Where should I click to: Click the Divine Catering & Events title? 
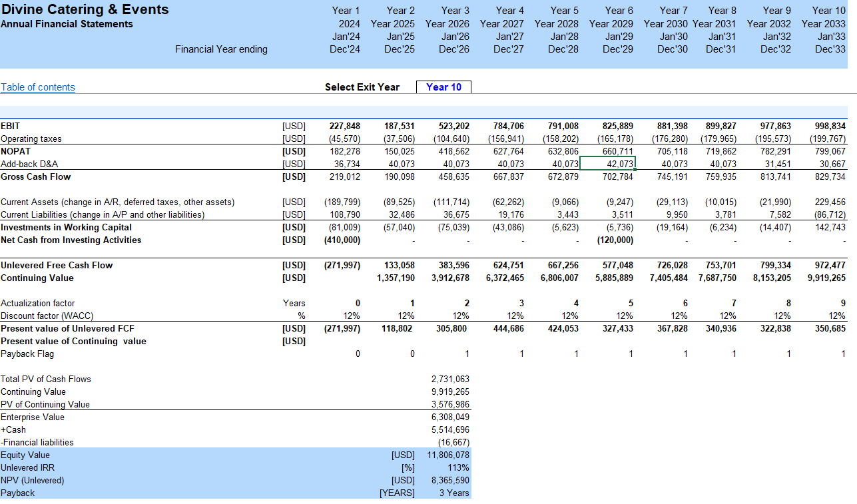click(85, 9)
